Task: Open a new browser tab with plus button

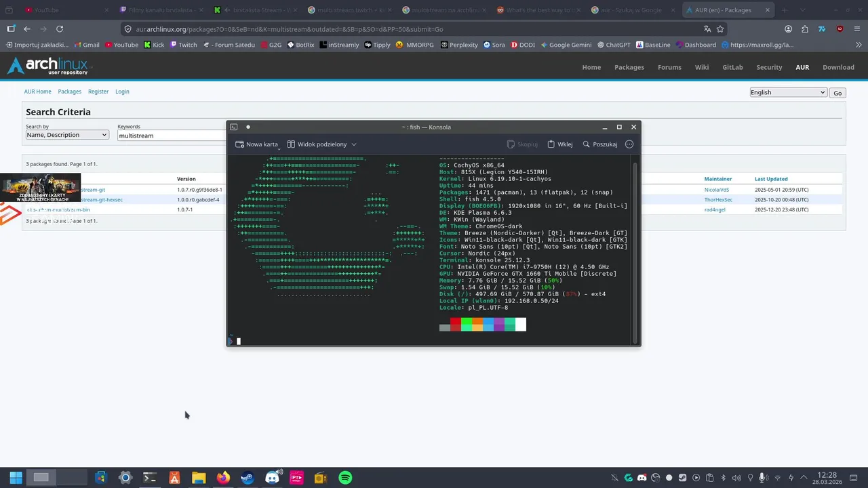Action: pyautogui.click(x=785, y=10)
